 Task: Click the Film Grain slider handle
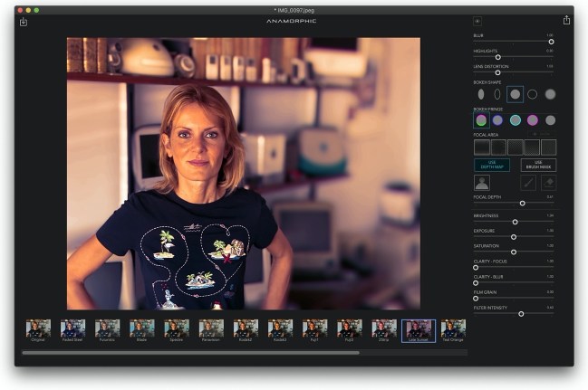pos(476,299)
